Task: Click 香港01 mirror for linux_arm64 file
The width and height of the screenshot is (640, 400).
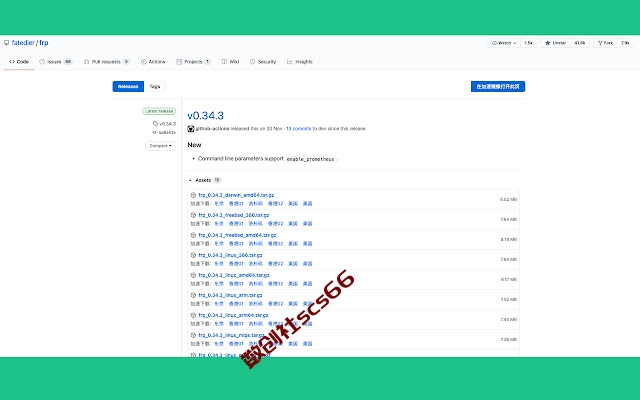Action: tap(236, 324)
